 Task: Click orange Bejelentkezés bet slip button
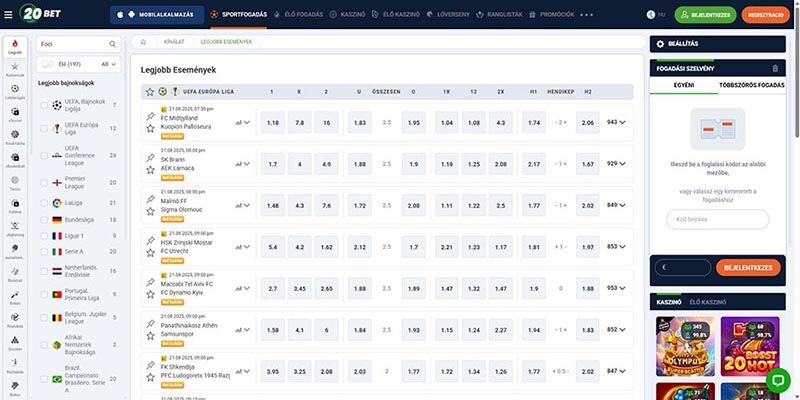(x=748, y=267)
